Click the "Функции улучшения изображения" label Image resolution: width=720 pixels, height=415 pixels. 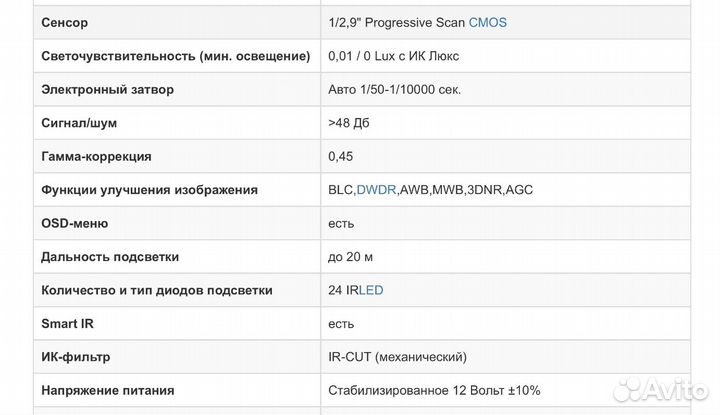pos(149,190)
